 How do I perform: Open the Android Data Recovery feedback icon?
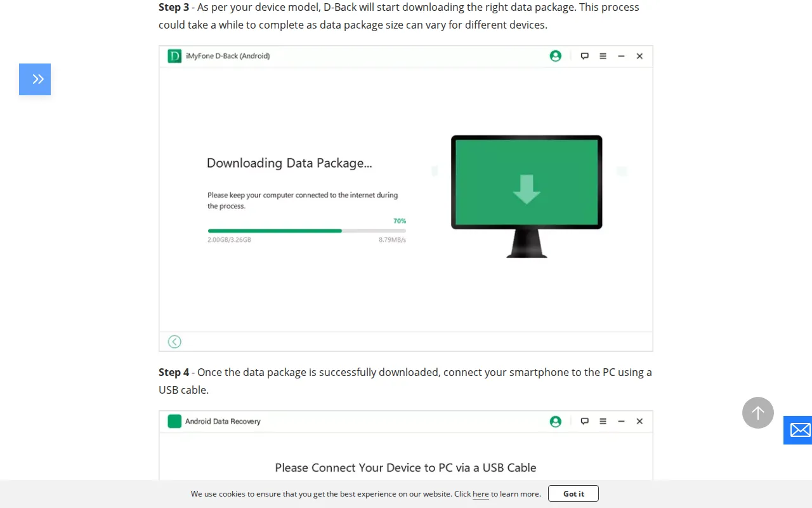click(x=585, y=421)
